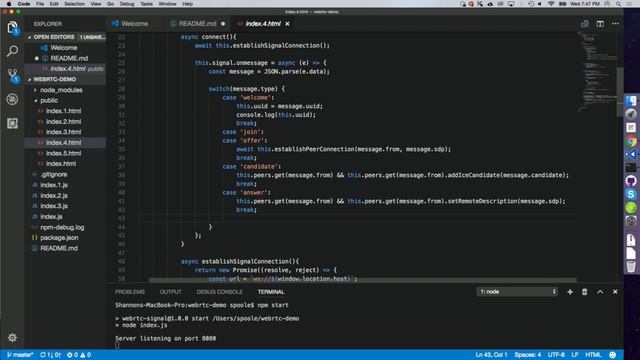
Task: Open index.5.html in the file tree
Action: coord(63,153)
